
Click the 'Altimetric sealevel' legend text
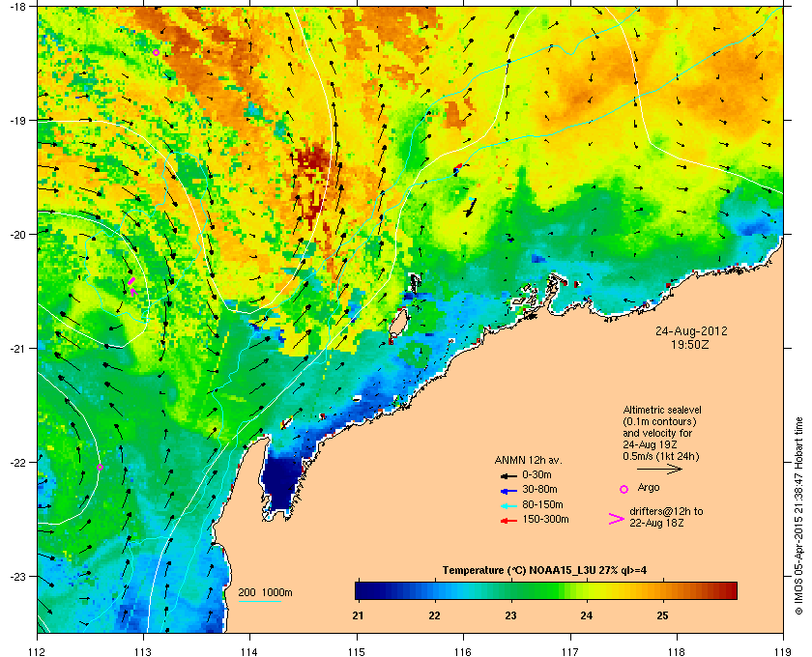(x=662, y=410)
